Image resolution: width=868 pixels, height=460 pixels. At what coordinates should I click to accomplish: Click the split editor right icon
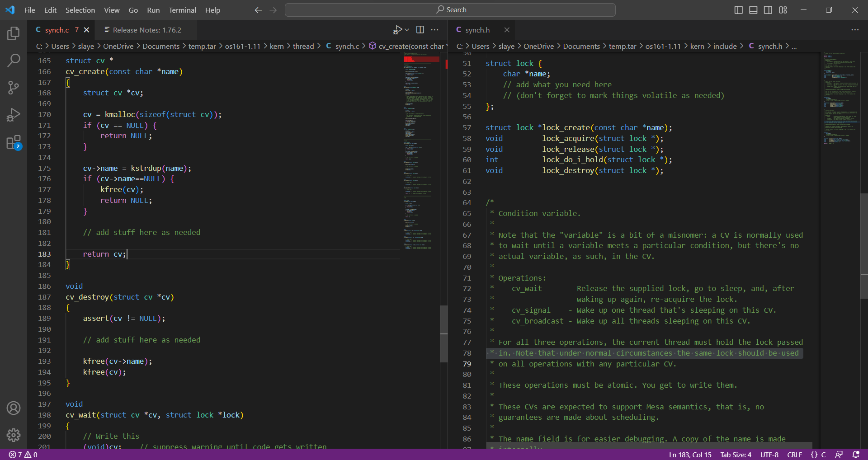point(420,30)
